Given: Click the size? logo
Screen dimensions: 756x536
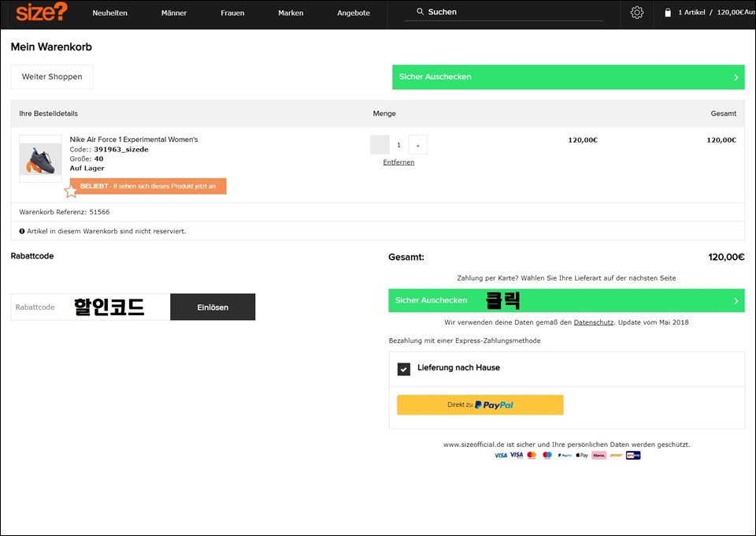Looking at the screenshot, I should pos(42,12).
